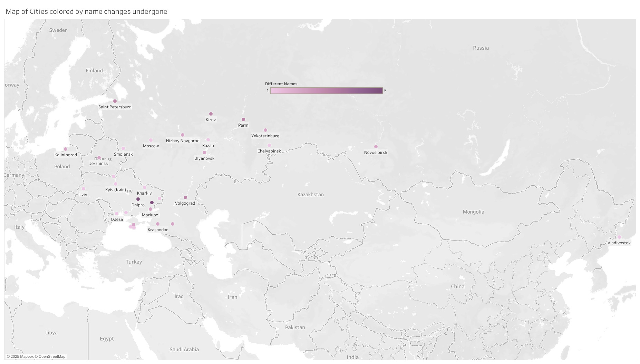Select the Smolensk map dot
Viewport: 640px width, 364px height.
tap(123, 148)
